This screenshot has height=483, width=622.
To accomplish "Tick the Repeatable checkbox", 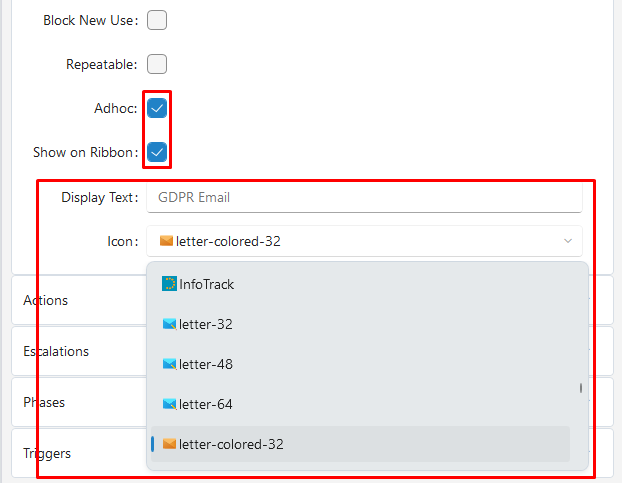I will (x=157, y=64).
